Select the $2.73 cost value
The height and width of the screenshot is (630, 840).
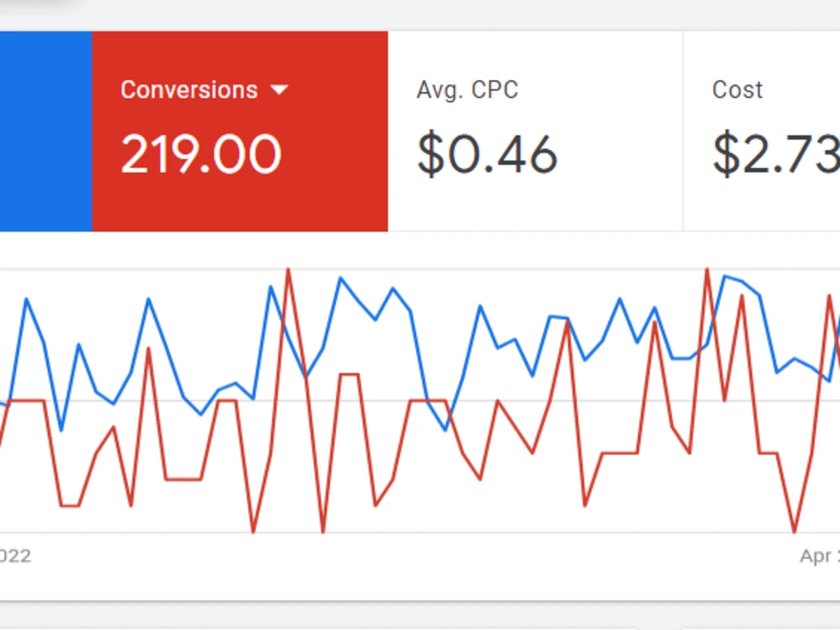tap(776, 155)
